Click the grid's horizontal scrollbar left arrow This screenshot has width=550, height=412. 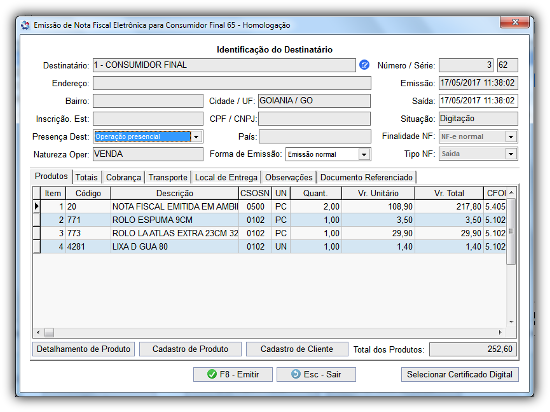(x=38, y=332)
